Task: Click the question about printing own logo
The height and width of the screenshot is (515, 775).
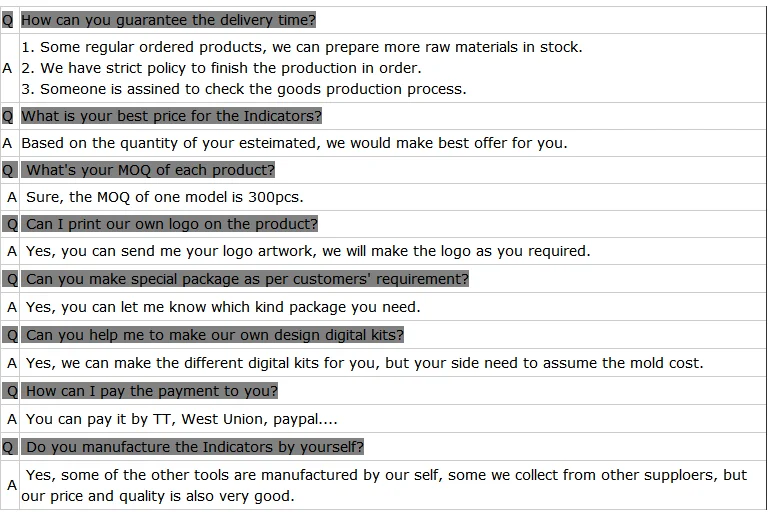Action: (x=171, y=224)
